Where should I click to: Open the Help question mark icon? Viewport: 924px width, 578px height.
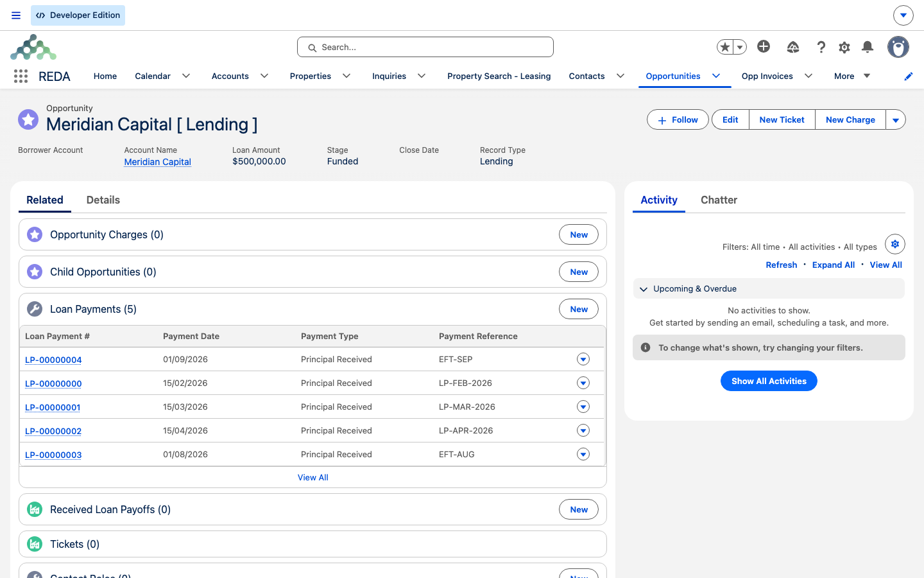(x=821, y=47)
